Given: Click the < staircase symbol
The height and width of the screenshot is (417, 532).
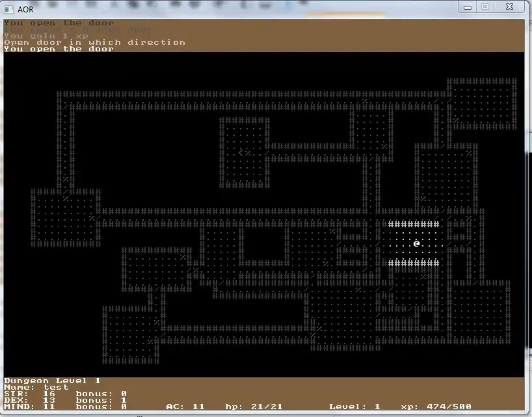Looking at the screenshot, I should [241, 153].
